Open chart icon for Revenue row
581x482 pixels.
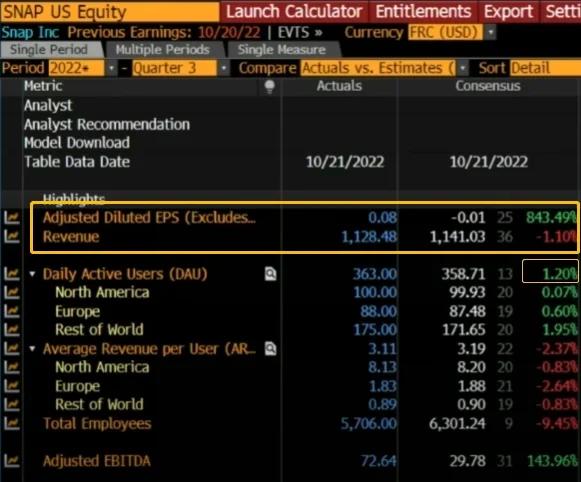click(11, 236)
